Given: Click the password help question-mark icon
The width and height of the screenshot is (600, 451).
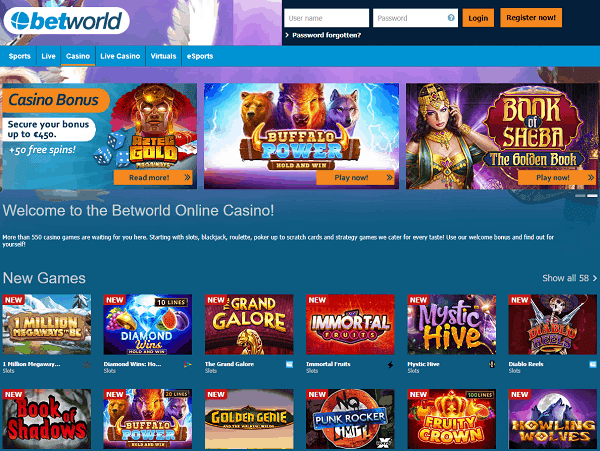Looking at the screenshot, I should tap(451, 18).
